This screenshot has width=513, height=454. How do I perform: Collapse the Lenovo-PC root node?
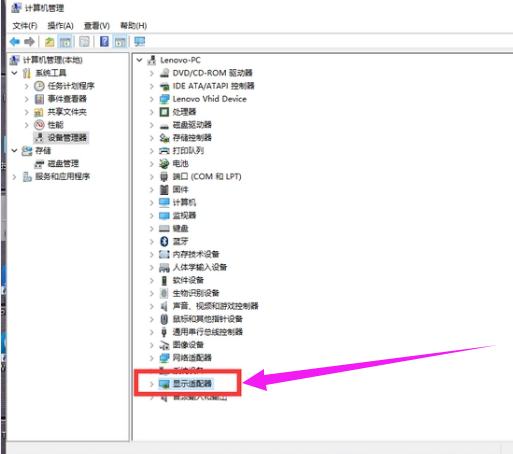pos(140,60)
